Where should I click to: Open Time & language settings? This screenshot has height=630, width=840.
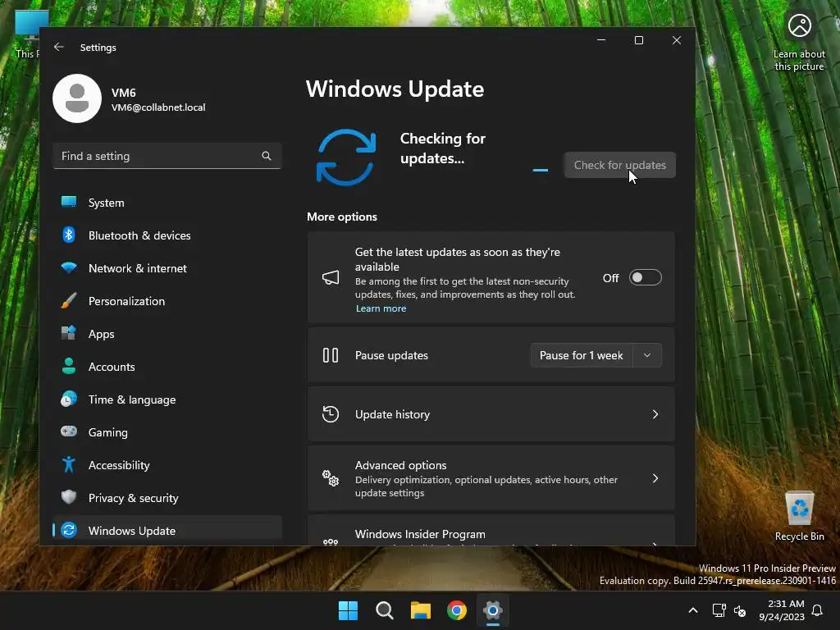click(167, 399)
